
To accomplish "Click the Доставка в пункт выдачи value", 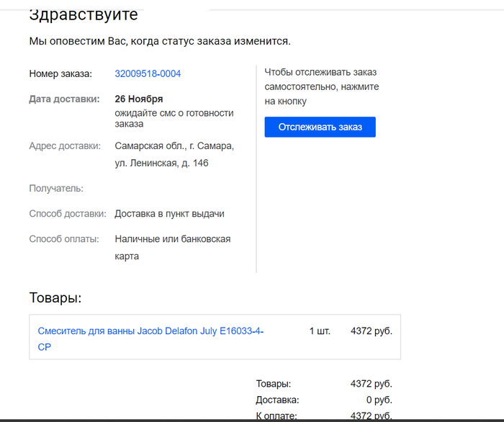I will [x=169, y=214].
